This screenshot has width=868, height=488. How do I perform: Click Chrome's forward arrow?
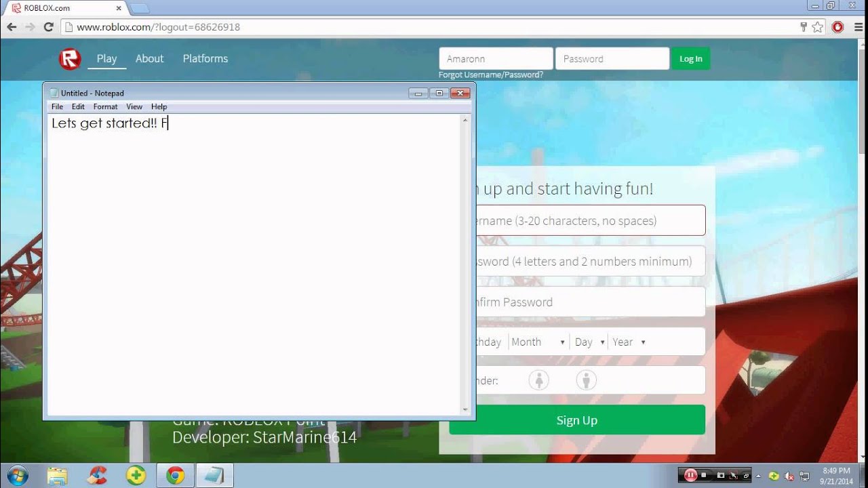coord(30,27)
